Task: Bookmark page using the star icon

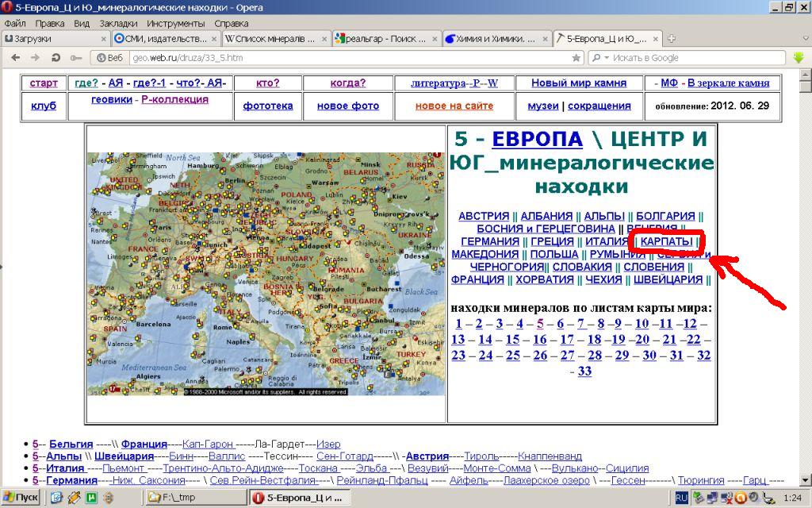Action: [x=576, y=57]
